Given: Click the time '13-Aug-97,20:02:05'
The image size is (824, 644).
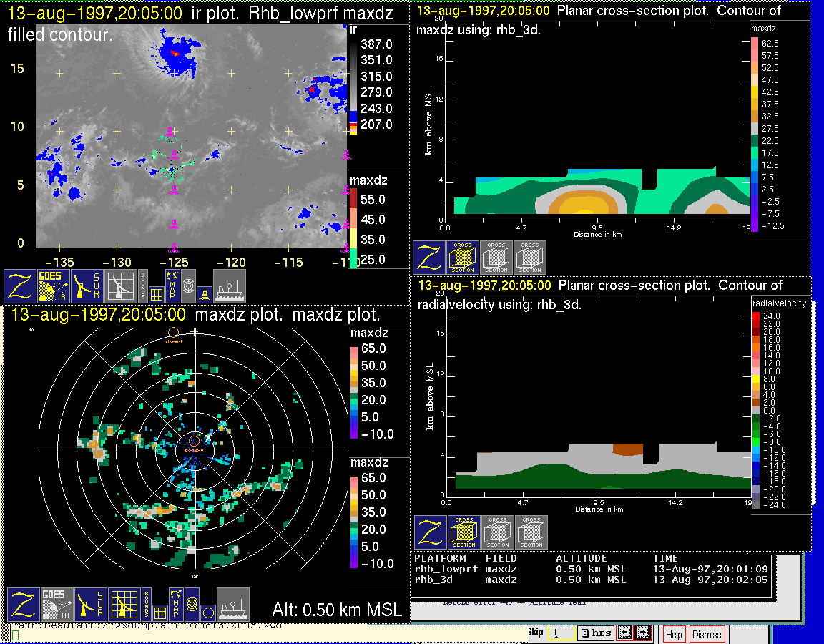Looking at the screenshot, I should (x=710, y=580).
